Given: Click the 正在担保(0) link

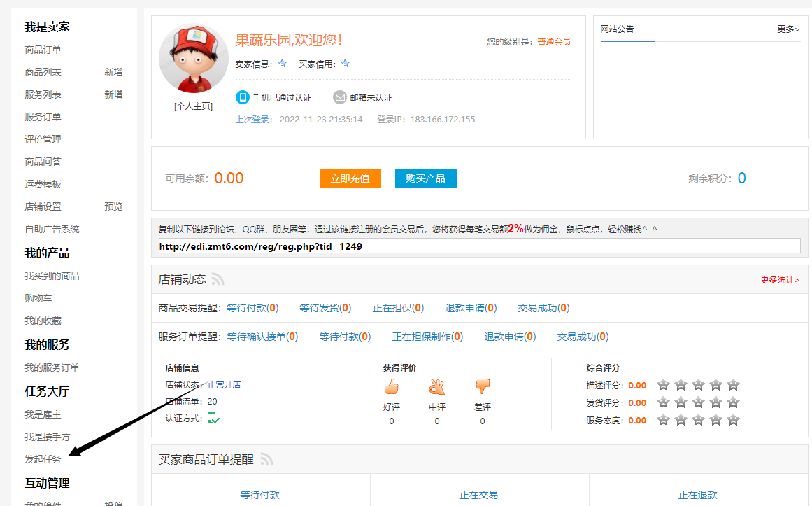Looking at the screenshot, I should click(x=398, y=308).
